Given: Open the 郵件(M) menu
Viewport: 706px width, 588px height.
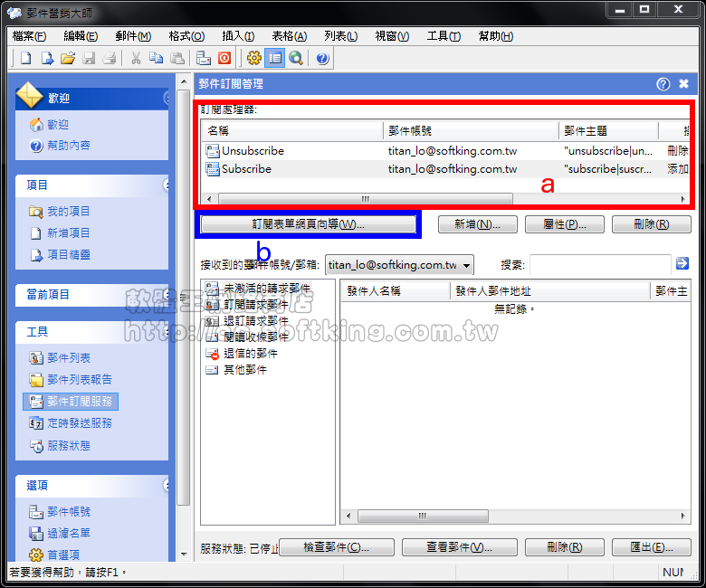Looking at the screenshot, I should [133, 36].
